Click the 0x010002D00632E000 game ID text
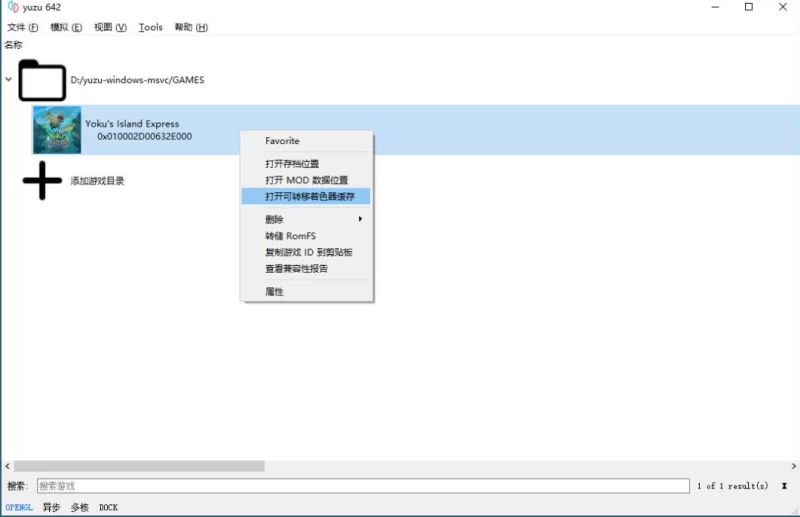This screenshot has width=800, height=517. (145, 136)
